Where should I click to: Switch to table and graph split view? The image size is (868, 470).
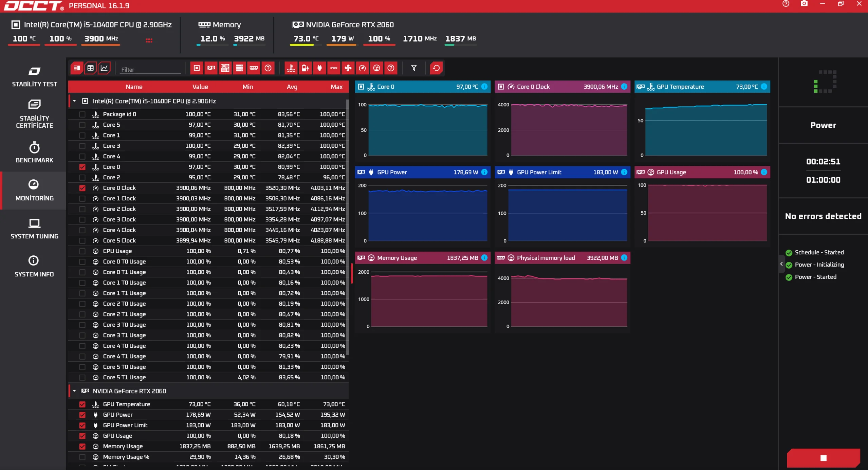[x=77, y=68]
